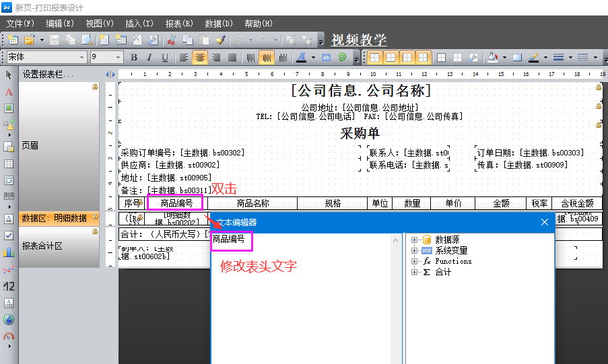Open the 报表(R) menu
Image resolution: width=608 pixels, height=364 pixels.
point(179,24)
